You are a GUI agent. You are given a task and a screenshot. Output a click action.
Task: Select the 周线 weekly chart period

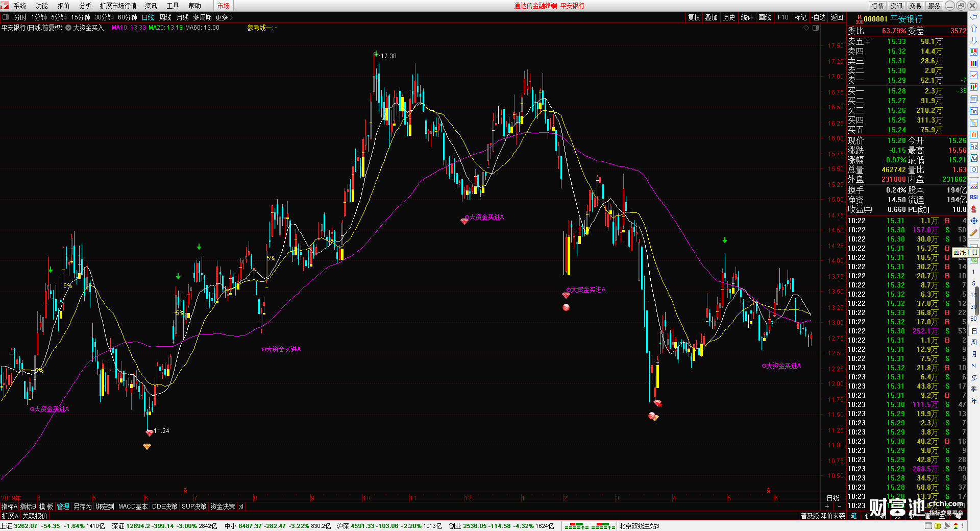(165, 17)
